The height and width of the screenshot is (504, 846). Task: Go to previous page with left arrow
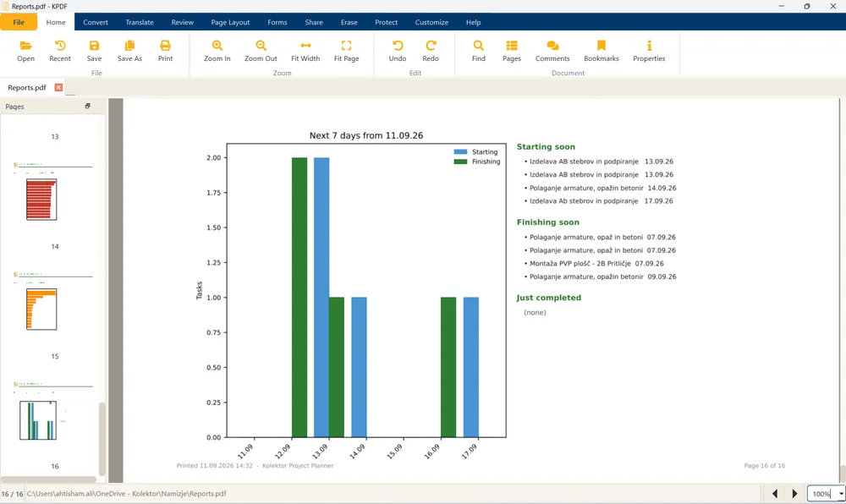pyautogui.click(x=775, y=493)
